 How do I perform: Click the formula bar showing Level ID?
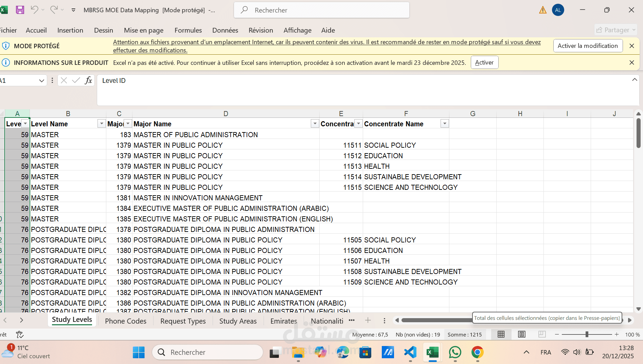click(368, 90)
